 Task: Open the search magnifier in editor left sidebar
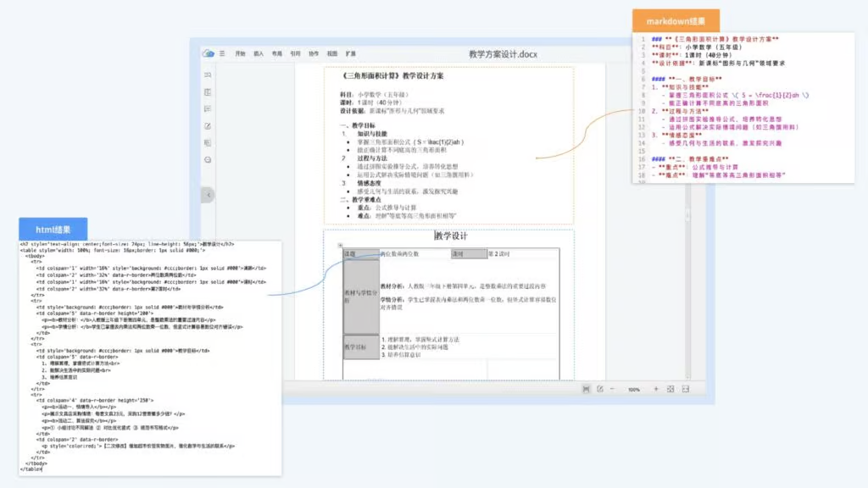click(x=208, y=75)
